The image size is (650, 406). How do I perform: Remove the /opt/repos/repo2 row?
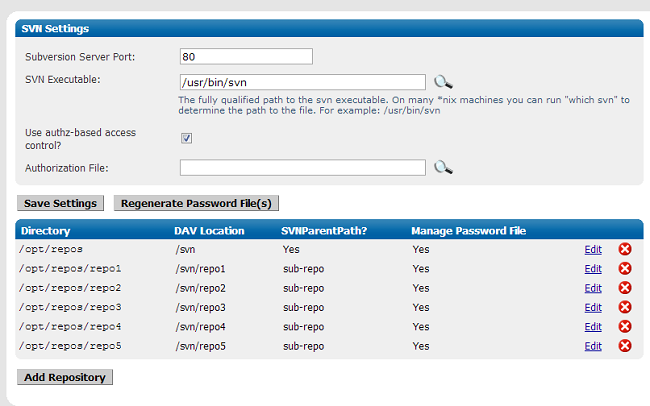[625, 288]
